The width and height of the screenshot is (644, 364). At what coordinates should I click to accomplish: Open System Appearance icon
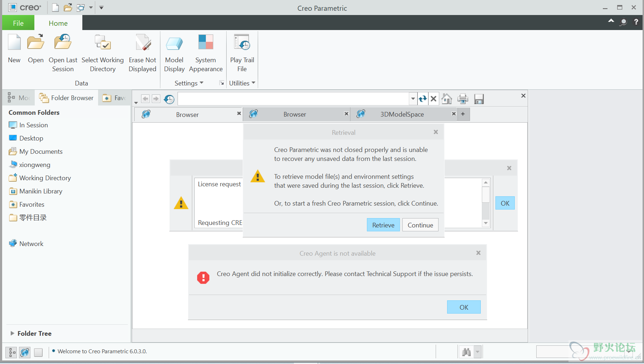[206, 42]
